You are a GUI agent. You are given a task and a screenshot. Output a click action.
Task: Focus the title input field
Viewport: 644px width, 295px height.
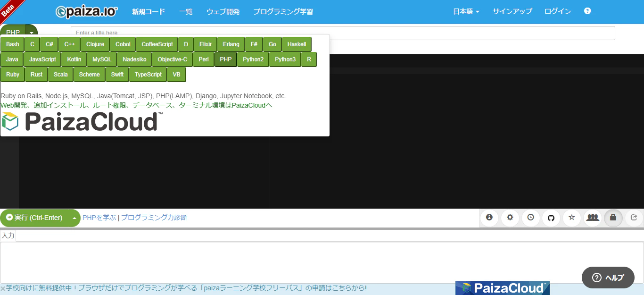coord(343,33)
